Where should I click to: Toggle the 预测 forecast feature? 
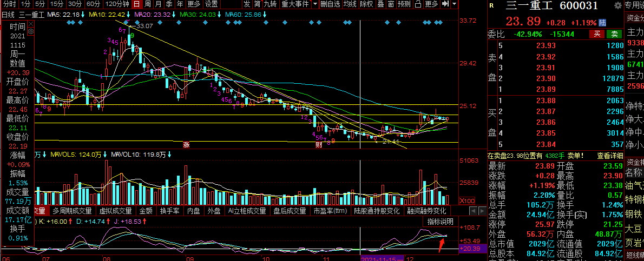point(404,4)
